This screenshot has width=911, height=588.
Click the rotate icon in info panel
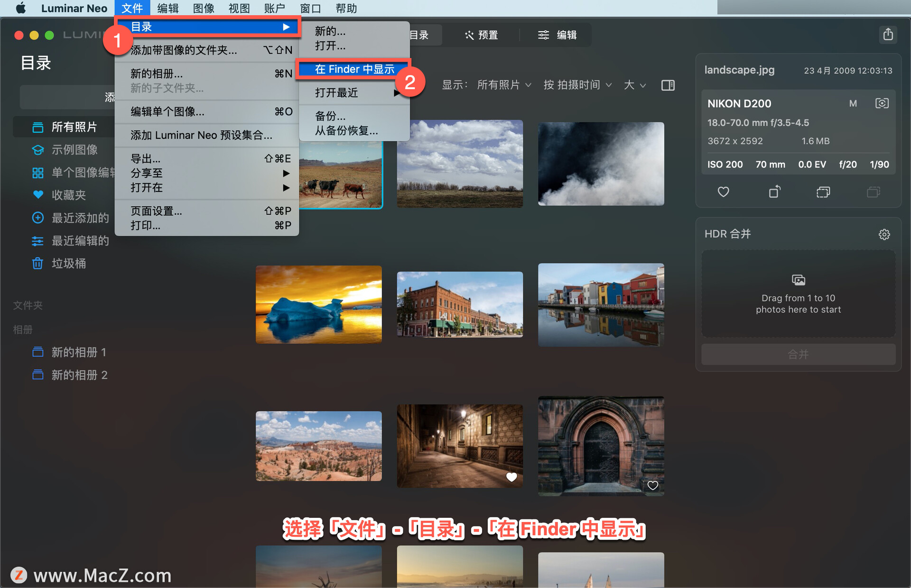tap(774, 192)
